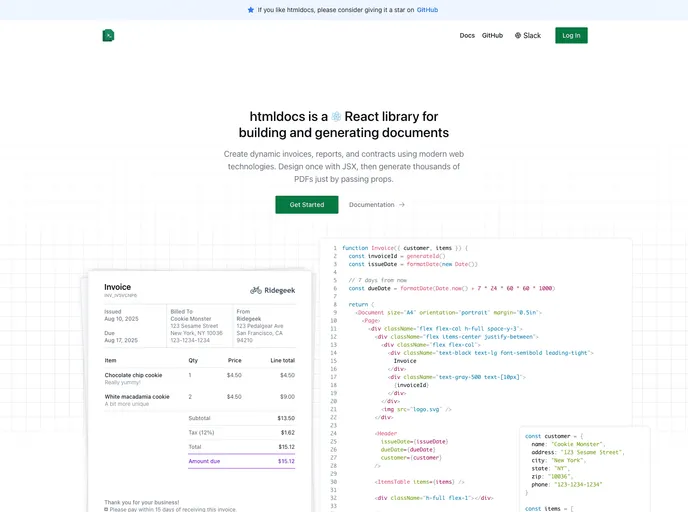The image size is (688, 512).
Task: Click the 'const customer' code line
Action: tap(554, 436)
